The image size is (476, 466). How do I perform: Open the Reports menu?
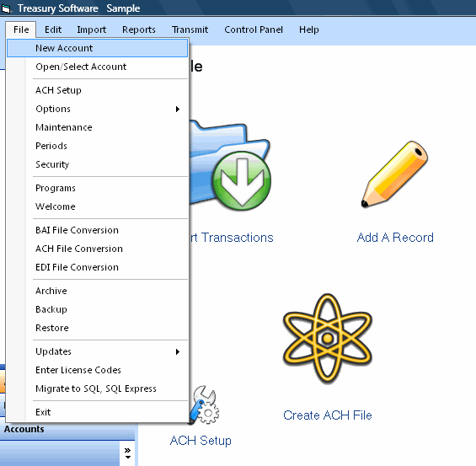(139, 29)
